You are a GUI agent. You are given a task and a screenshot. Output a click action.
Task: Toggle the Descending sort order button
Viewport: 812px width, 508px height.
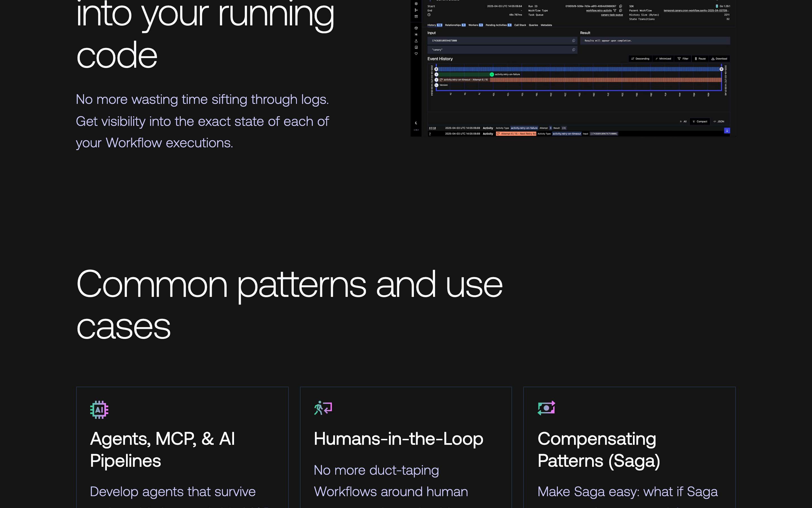(640, 59)
